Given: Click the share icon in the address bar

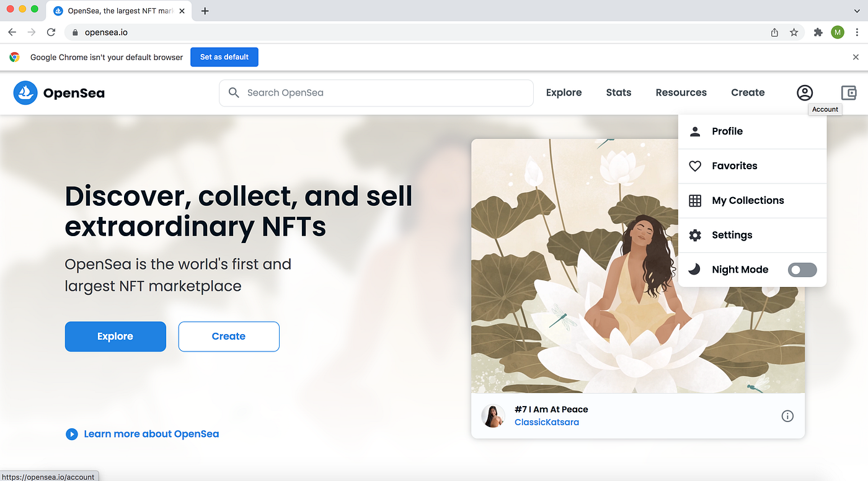Looking at the screenshot, I should [774, 32].
